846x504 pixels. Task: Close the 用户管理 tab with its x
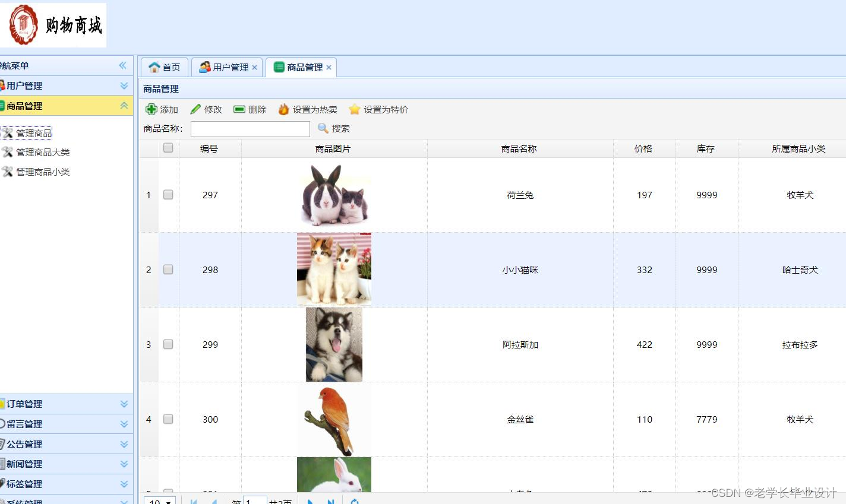pos(254,68)
